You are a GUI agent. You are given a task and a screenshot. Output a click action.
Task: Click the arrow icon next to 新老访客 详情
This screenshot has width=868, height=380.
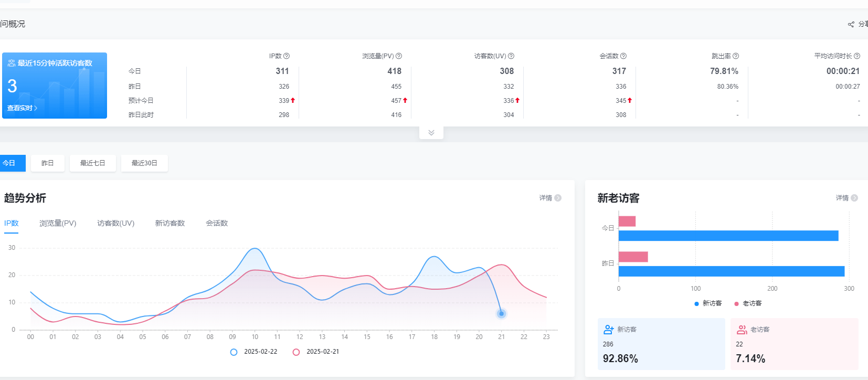pos(854,198)
